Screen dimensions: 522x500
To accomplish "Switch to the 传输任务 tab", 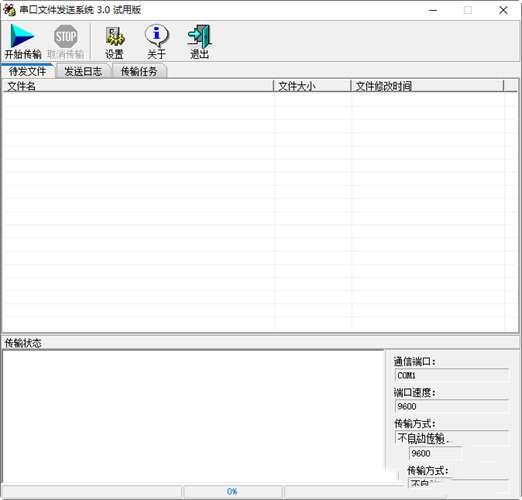I will click(139, 71).
